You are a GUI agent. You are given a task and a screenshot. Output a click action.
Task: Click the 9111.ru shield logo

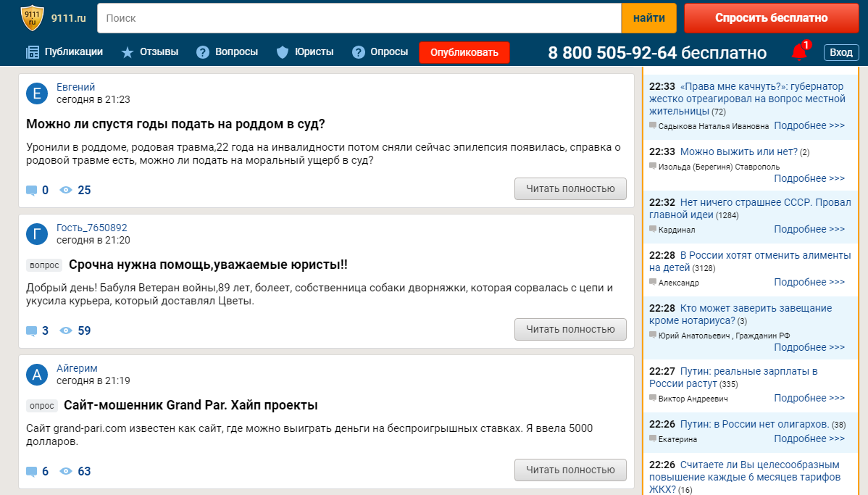[x=30, y=17]
